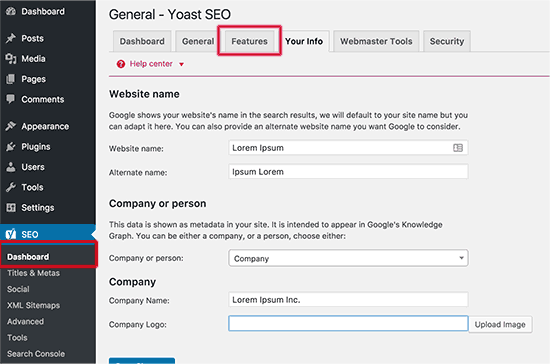Click the red Help center question icon
Screen dimensions: 550x364
[121, 64]
